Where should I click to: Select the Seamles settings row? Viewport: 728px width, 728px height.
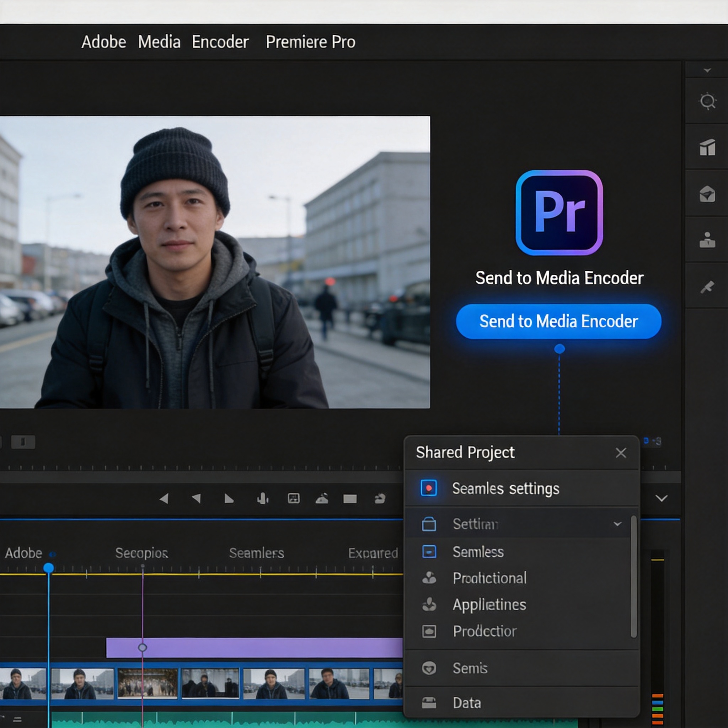click(x=522, y=488)
